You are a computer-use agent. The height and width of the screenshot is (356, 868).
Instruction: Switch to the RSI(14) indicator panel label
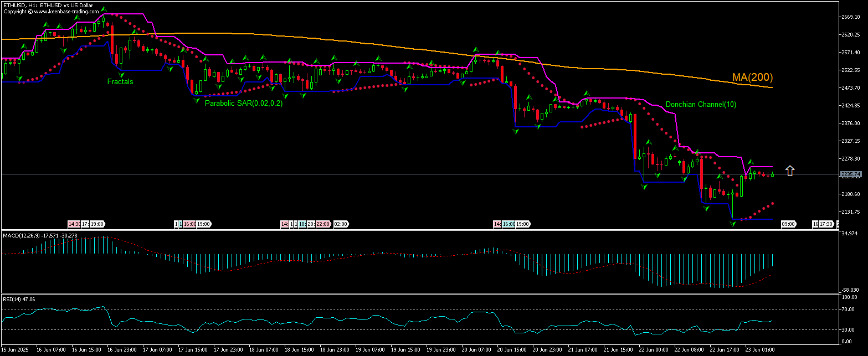[18, 299]
